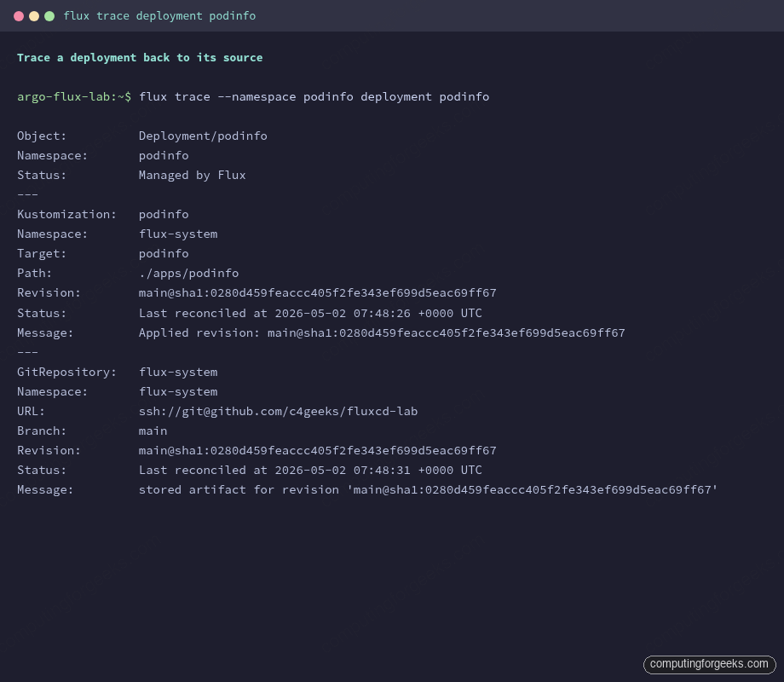Click 'Last reconciled at 2026-05-02 07:48:31 +0000 UTC'

coord(310,470)
